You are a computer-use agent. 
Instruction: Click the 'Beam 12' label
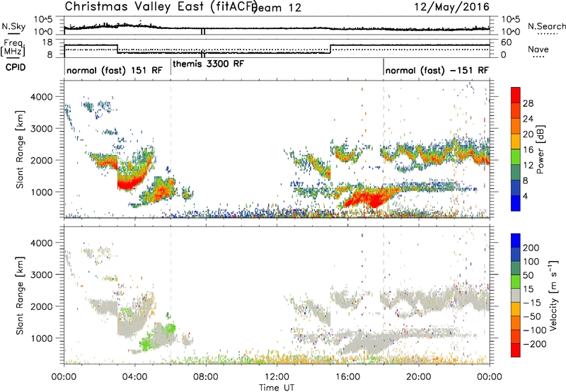pyautogui.click(x=277, y=8)
